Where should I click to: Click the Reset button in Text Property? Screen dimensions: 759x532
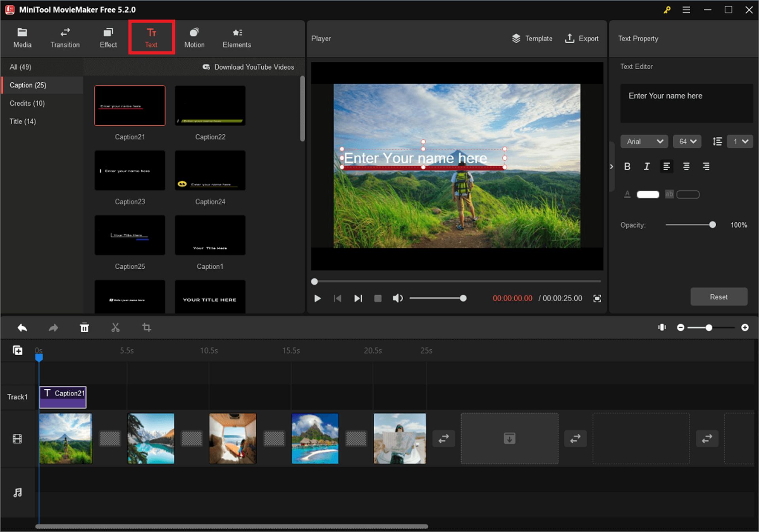(719, 296)
